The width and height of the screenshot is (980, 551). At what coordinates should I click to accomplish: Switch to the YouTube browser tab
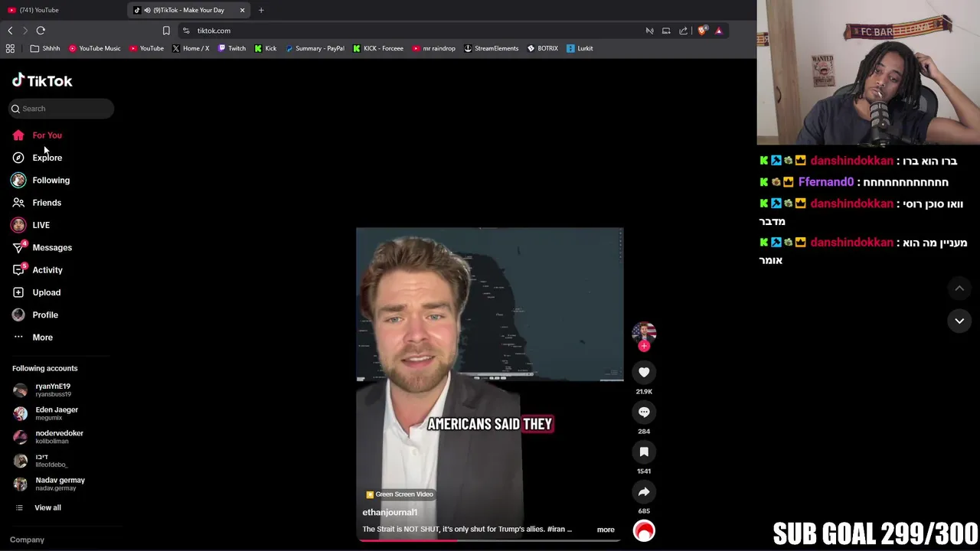(63, 10)
